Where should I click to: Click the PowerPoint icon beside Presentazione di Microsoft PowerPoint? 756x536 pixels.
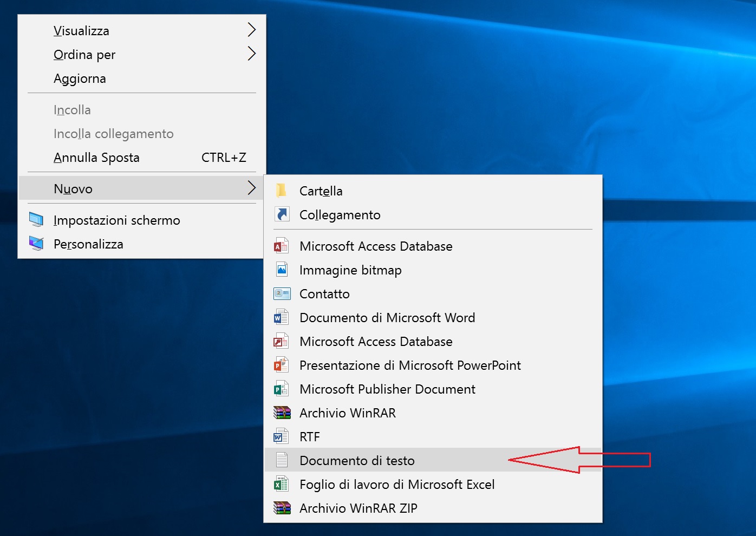tap(281, 365)
